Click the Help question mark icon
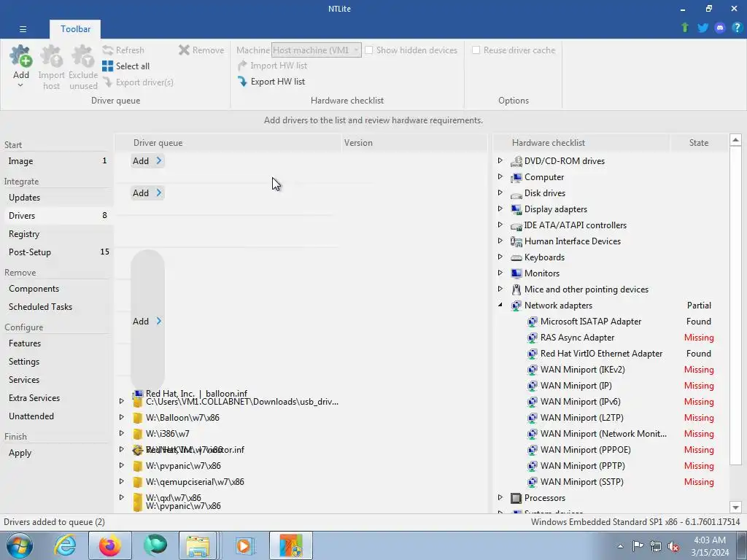Viewport: 747px width, 560px height. point(737,28)
